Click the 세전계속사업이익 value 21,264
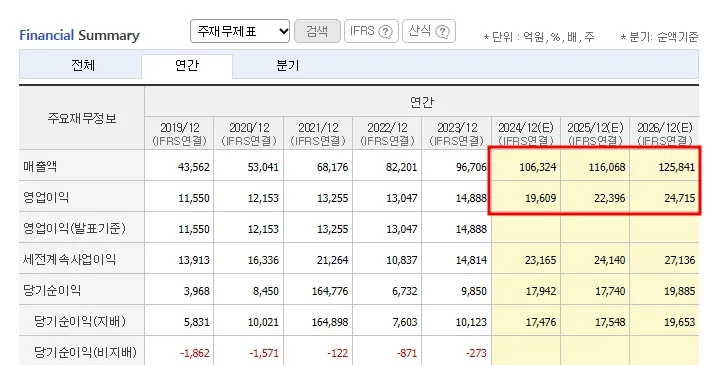705x365 pixels. (x=333, y=260)
